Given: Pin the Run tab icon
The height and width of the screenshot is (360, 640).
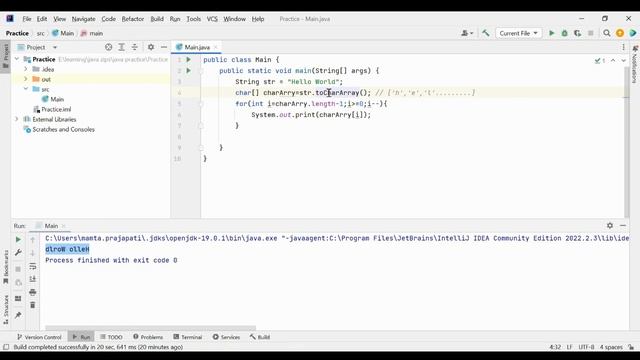Looking at the screenshot, I should tap(18, 315).
